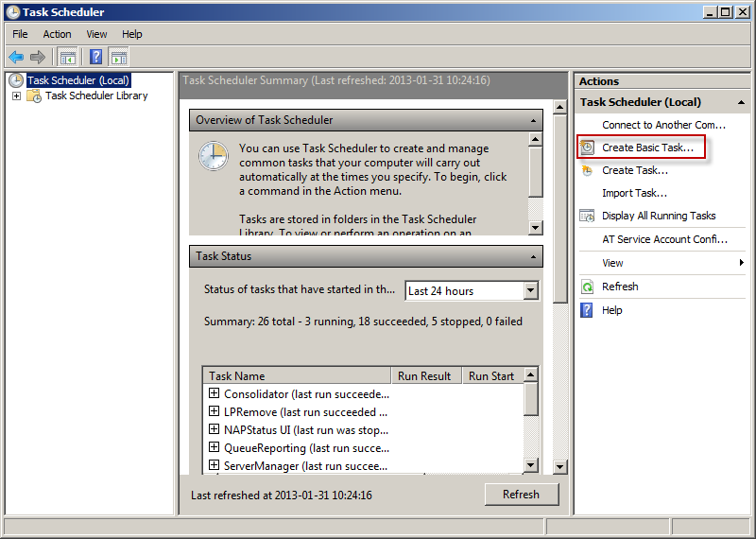
Task: Select Task Scheduler (Local) tree item
Action: point(78,80)
